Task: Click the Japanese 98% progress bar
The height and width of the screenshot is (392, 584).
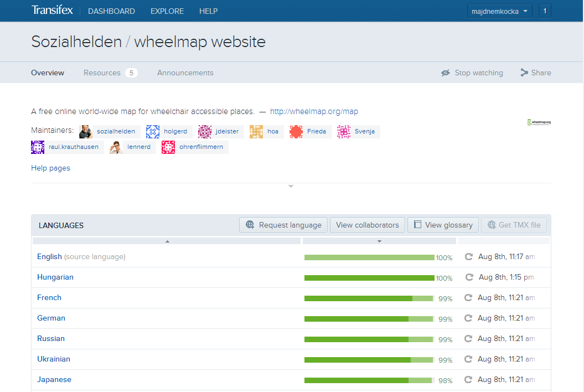Action: click(369, 380)
